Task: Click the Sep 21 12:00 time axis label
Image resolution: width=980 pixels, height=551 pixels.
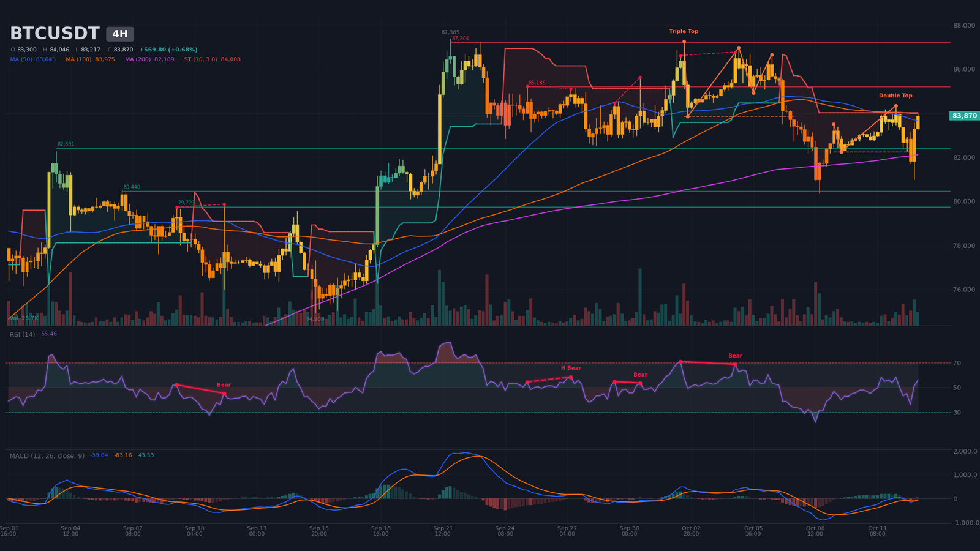Action: 443,531
